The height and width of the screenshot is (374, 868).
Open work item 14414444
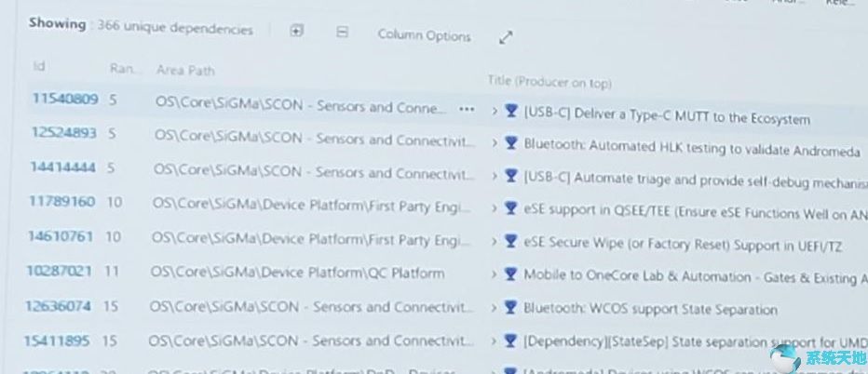coord(62,167)
